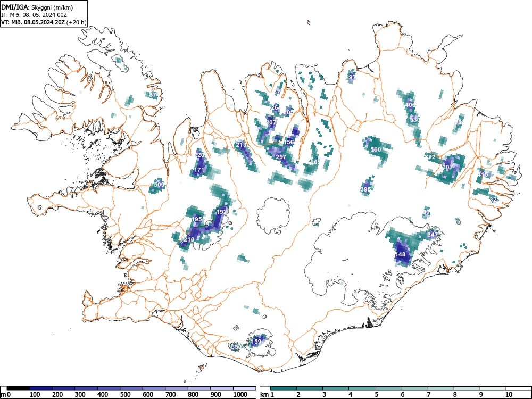Click the 148 value near the glacier
This screenshot has width=532, height=399.
point(401,254)
